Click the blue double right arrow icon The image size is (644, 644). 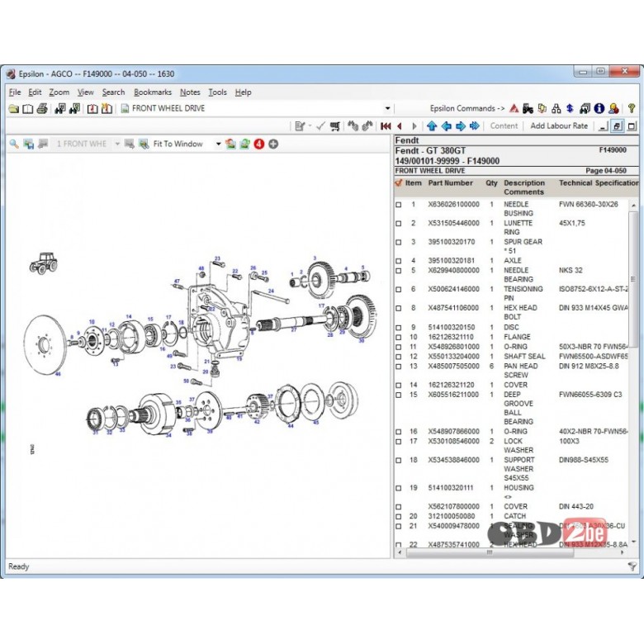pyautogui.click(x=475, y=126)
